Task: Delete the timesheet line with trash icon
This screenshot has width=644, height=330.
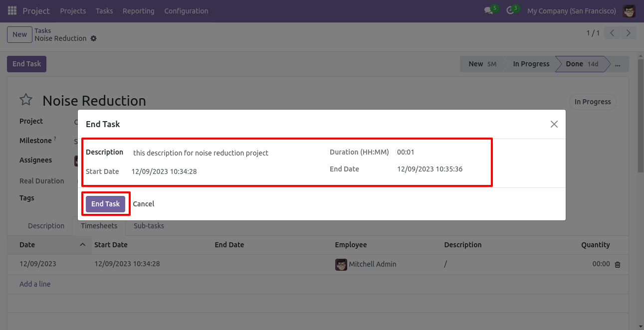Action: click(x=618, y=265)
